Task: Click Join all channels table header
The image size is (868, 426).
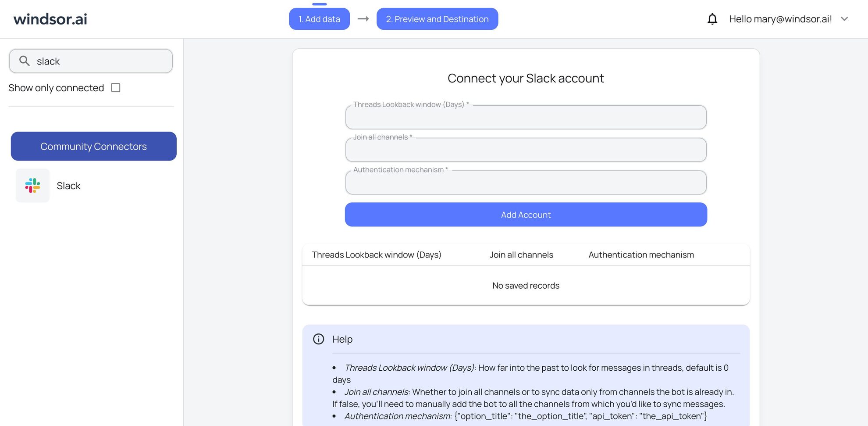Action: [x=521, y=255]
